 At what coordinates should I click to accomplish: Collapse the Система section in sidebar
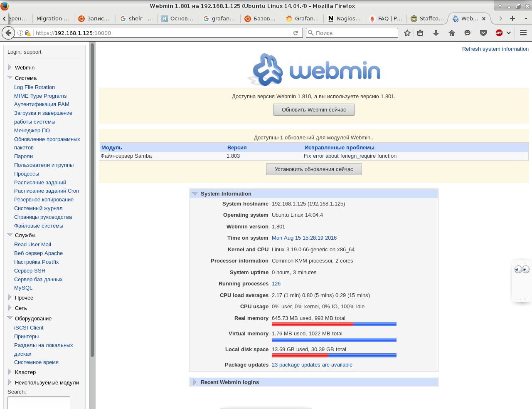click(x=9, y=77)
